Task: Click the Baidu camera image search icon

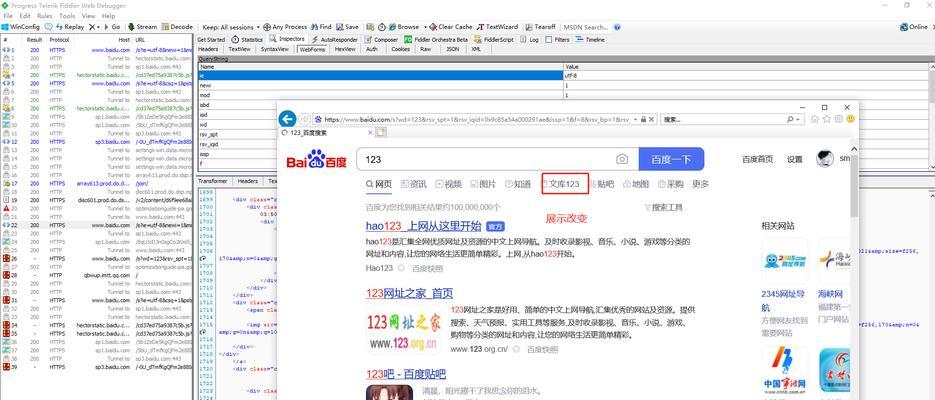Action: click(622, 159)
